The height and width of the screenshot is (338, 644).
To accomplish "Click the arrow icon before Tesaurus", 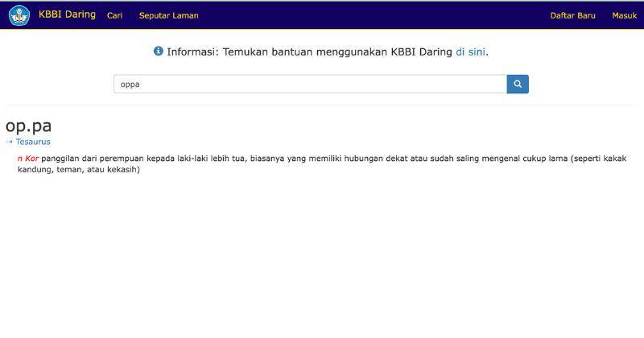I will click(10, 142).
